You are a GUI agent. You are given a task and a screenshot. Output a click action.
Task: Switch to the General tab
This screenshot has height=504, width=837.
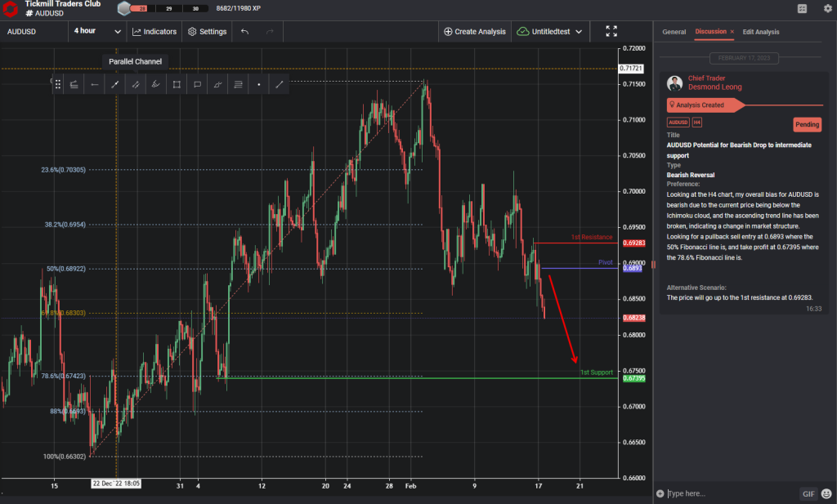point(674,32)
